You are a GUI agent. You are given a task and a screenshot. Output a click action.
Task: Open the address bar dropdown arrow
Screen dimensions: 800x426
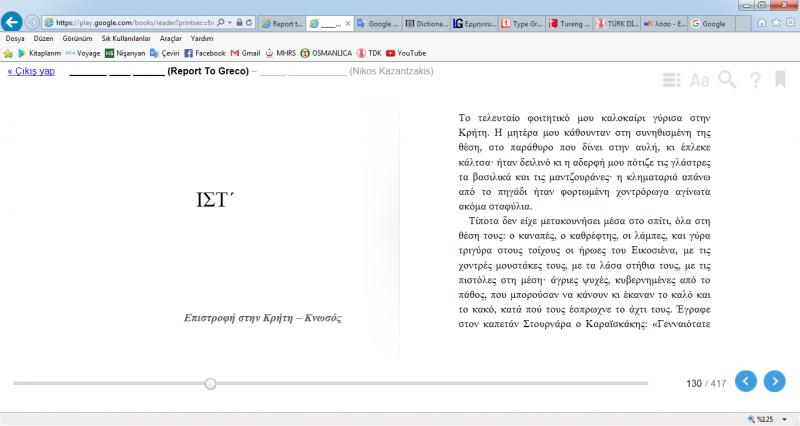(x=230, y=22)
